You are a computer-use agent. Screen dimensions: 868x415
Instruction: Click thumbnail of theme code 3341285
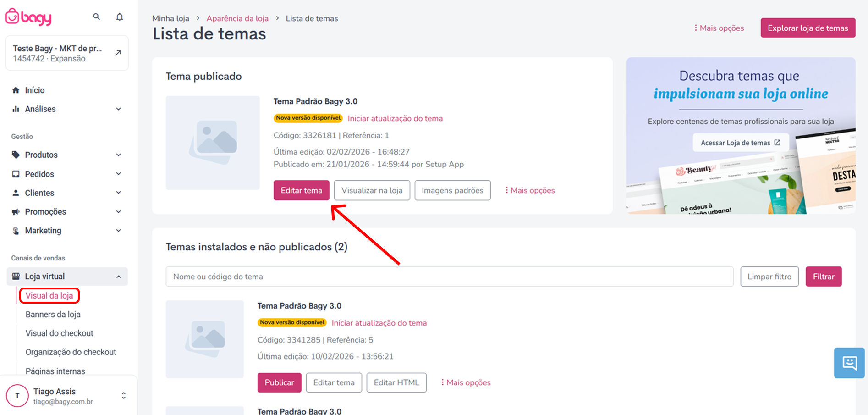pyautogui.click(x=205, y=339)
